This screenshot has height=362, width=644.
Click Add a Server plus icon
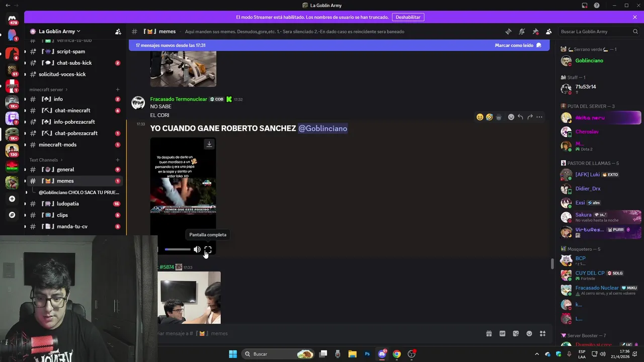point(12,199)
